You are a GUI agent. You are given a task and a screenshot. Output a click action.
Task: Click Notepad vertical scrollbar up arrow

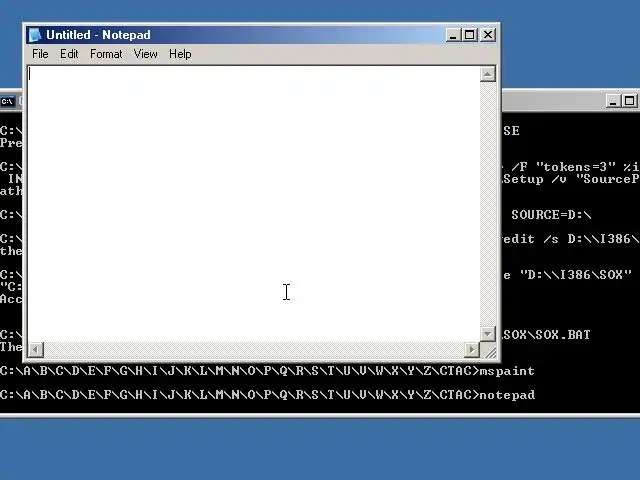(487, 74)
